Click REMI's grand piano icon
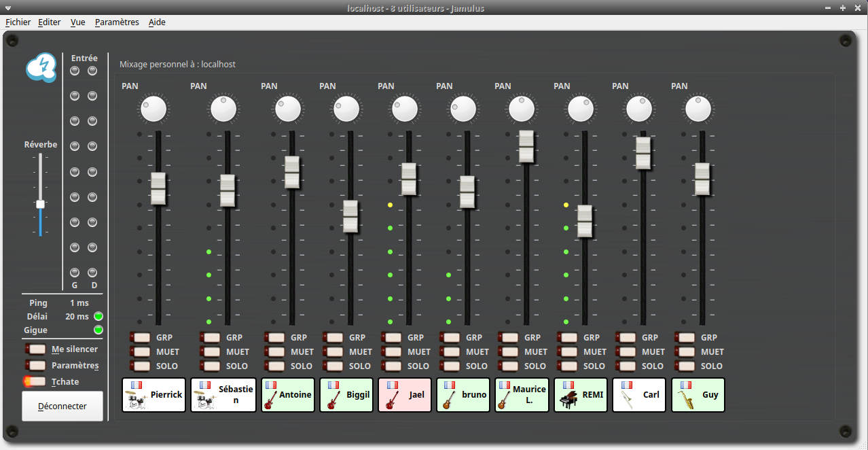This screenshot has width=868, height=450. pyautogui.click(x=568, y=400)
